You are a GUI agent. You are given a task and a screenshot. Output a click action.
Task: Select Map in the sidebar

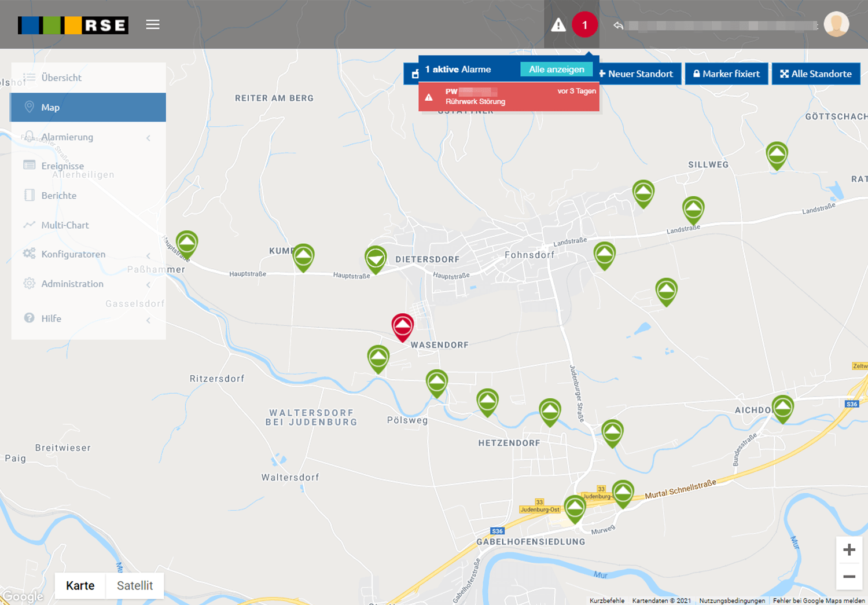89,107
